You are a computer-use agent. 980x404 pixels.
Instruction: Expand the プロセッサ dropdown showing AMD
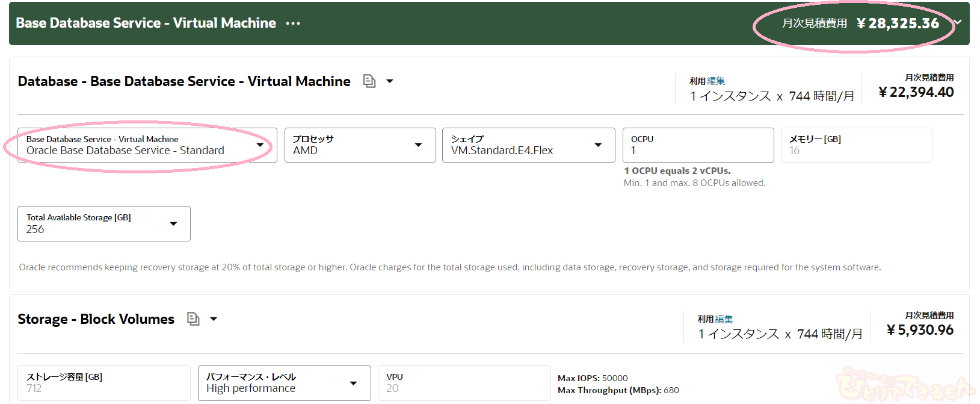pos(360,145)
